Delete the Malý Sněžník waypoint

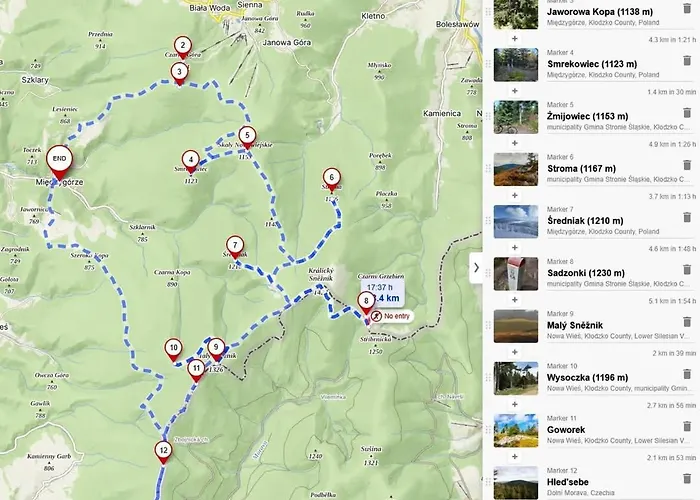click(687, 322)
